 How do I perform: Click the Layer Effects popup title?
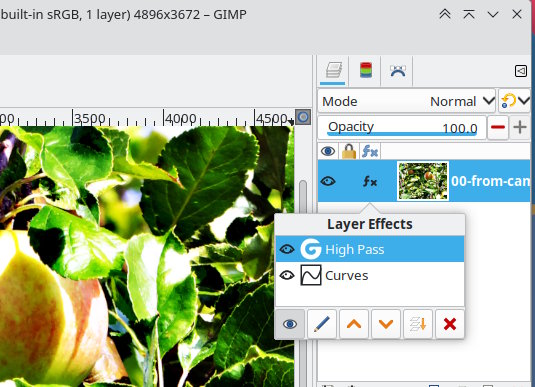click(x=370, y=224)
